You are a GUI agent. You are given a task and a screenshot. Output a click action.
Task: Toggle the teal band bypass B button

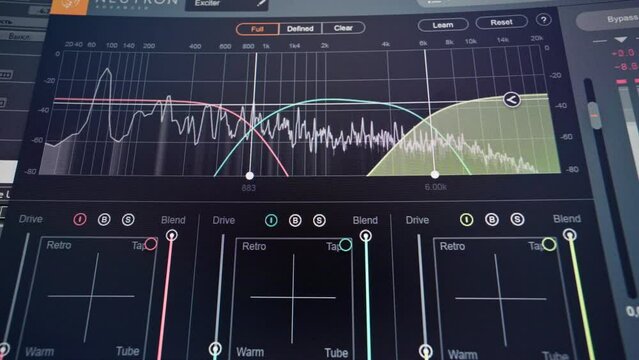[295, 221]
